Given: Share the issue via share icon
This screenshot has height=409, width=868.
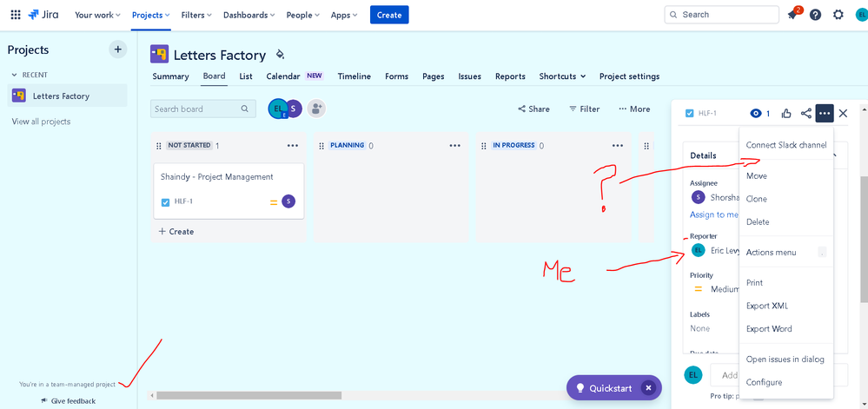Looking at the screenshot, I should tap(806, 114).
